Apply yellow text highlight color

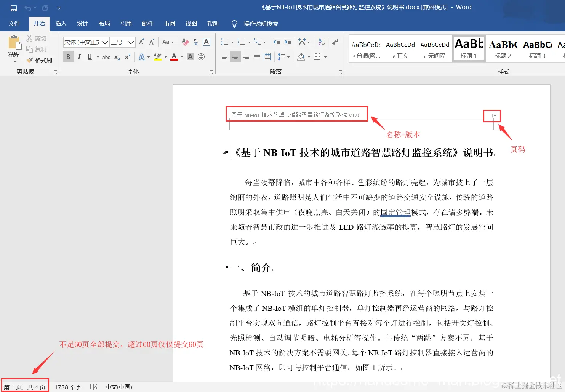click(158, 57)
